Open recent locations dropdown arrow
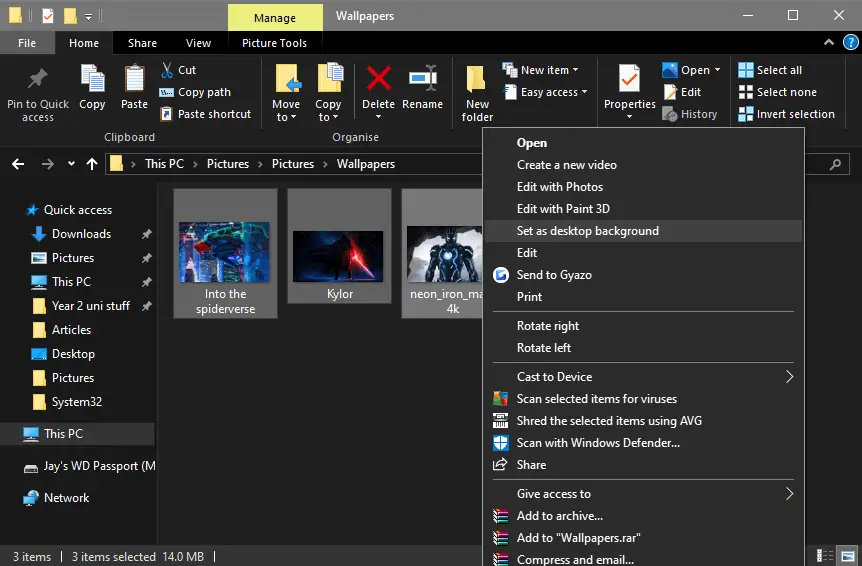Screen dimensions: 862x566 (71, 164)
